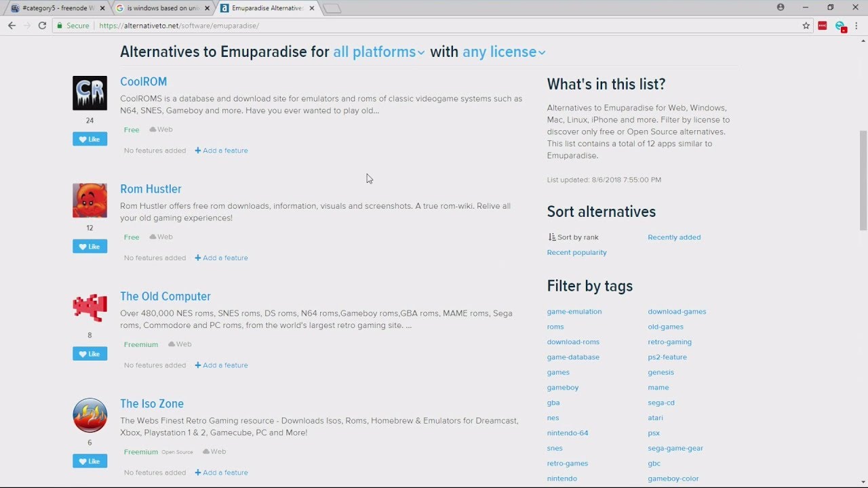868x488 pixels.
Task: Sort by Recent popularity
Action: tap(577, 252)
